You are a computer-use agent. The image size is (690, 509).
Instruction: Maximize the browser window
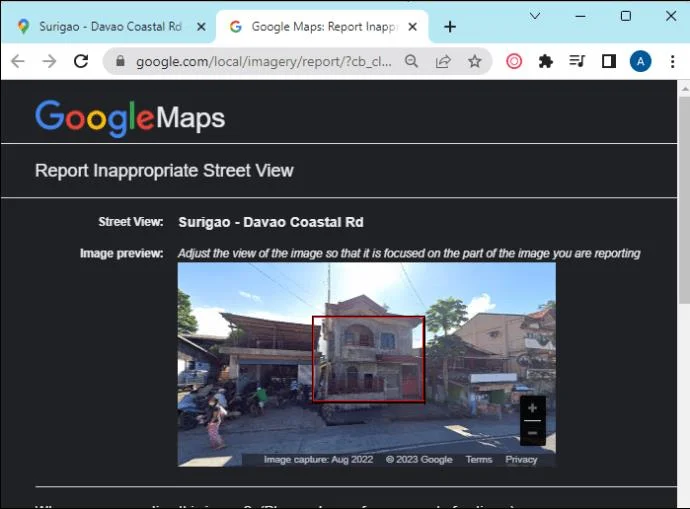tap(625, 16)
